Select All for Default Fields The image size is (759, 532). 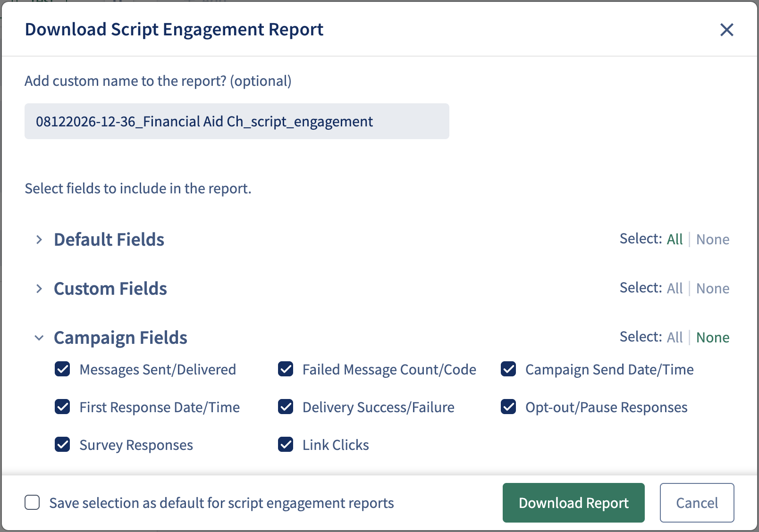[675, 239]
